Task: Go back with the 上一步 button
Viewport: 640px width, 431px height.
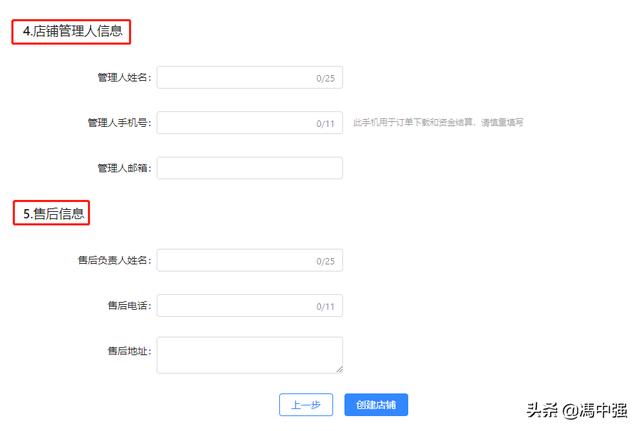Action: pos(306,405)
